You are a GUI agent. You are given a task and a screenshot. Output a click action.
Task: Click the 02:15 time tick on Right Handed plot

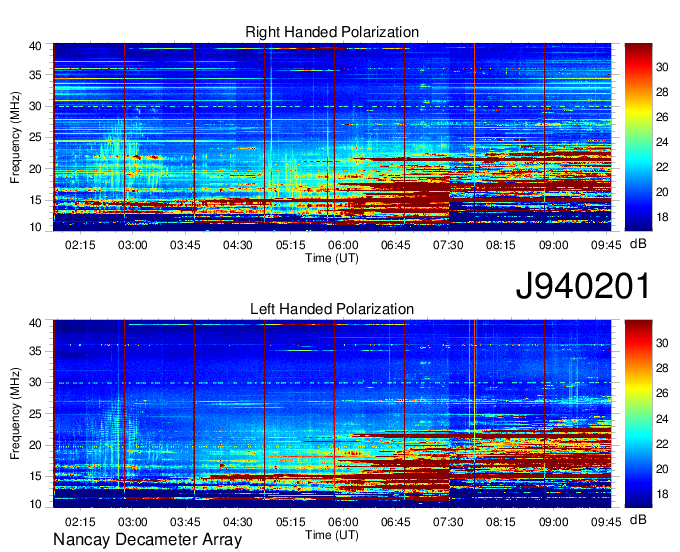click(80, 245)
